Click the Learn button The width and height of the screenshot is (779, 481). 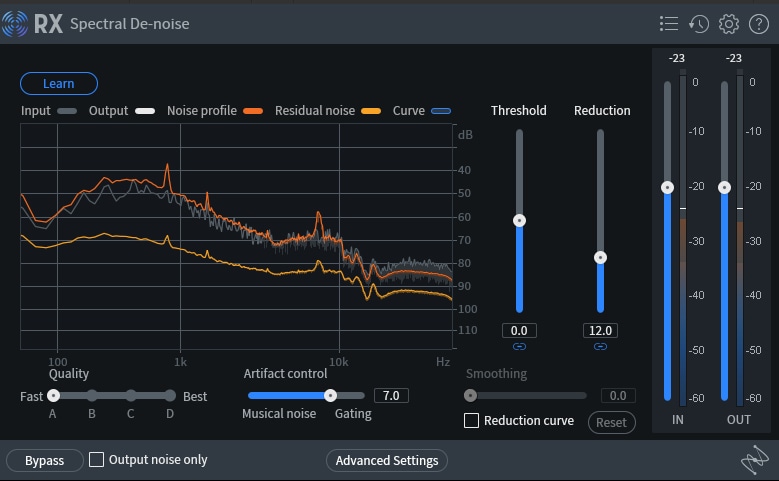[x=59, y=83]
